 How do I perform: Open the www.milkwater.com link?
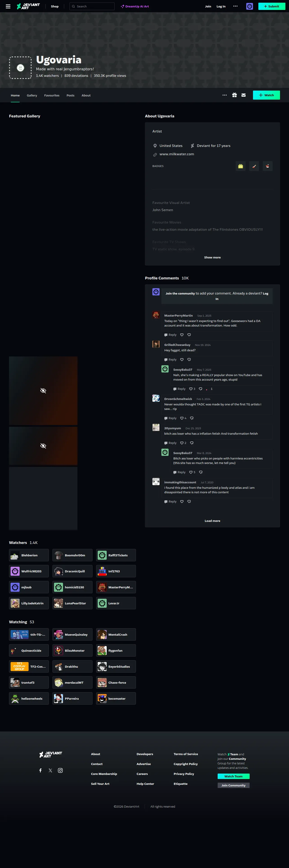(x=177, y=154)
